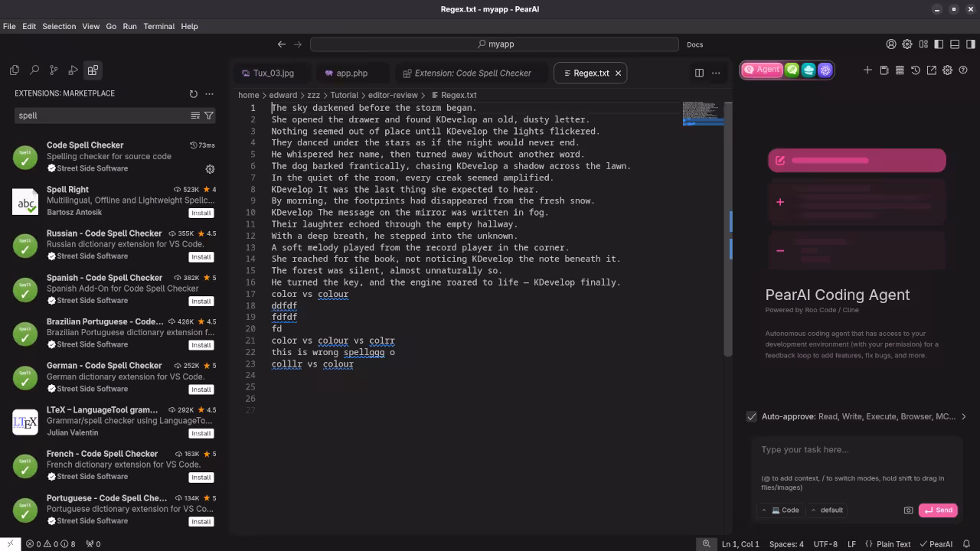
Task: Install the Spell Right extension
Action: (x=201, y=213)
